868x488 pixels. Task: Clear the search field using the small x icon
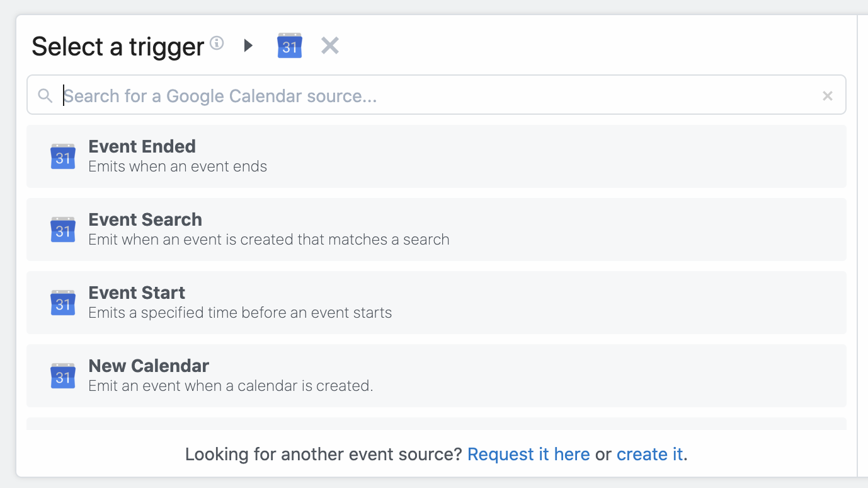(827, 95)
